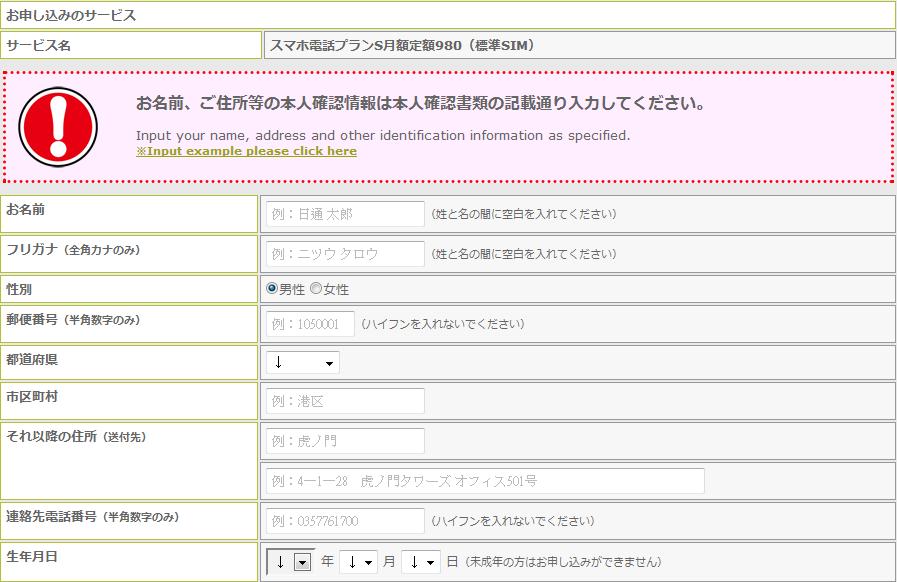Click the フリガナ katakana input field
The image size is (897, 582).
click(x=345, y=254)
